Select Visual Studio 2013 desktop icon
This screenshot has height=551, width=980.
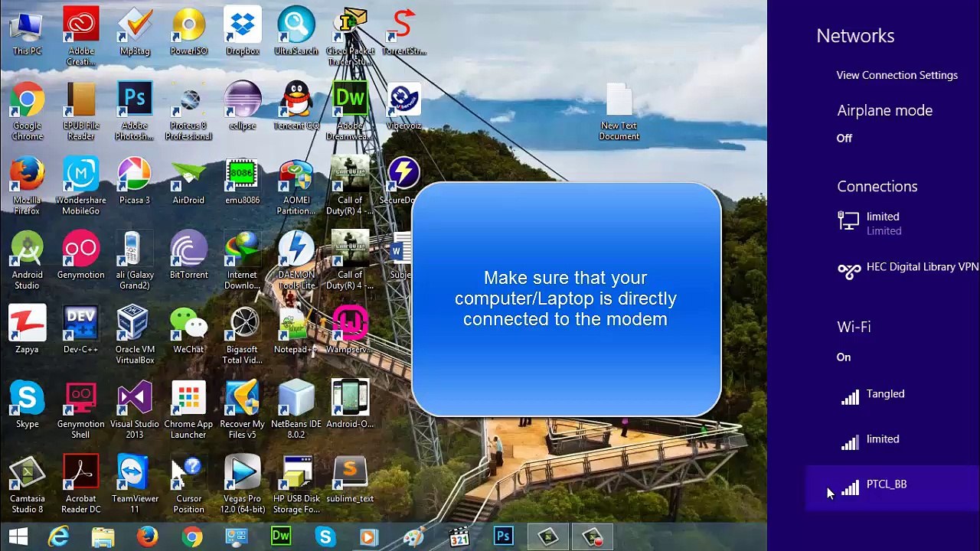coord(135,410)
